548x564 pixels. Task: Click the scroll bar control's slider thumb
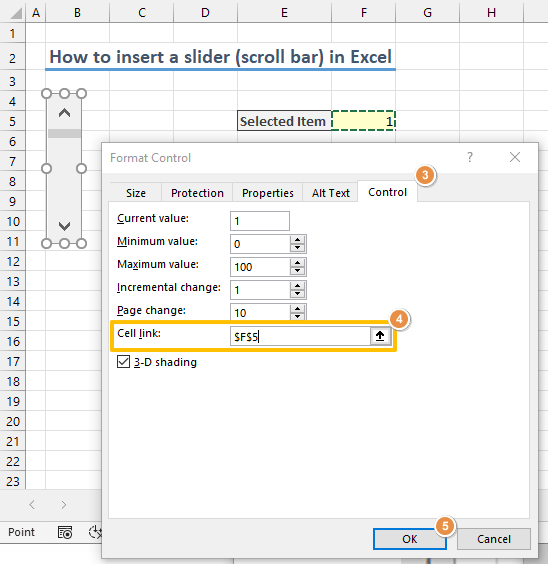click(x=64, y=133)
